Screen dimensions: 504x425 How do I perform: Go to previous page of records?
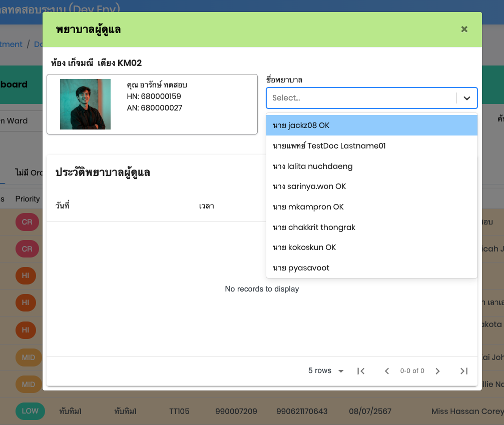click(x=386, y=371)
